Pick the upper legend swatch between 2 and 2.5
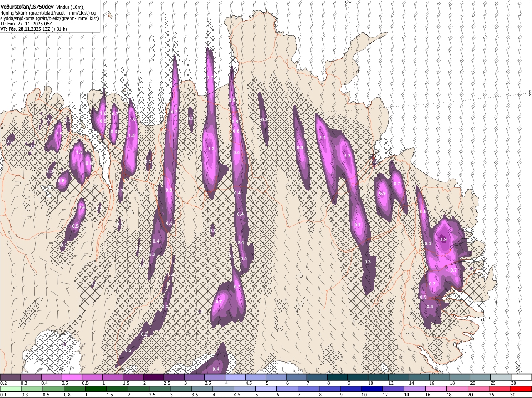This screenshot has width=532, height=398. point(153,377)
